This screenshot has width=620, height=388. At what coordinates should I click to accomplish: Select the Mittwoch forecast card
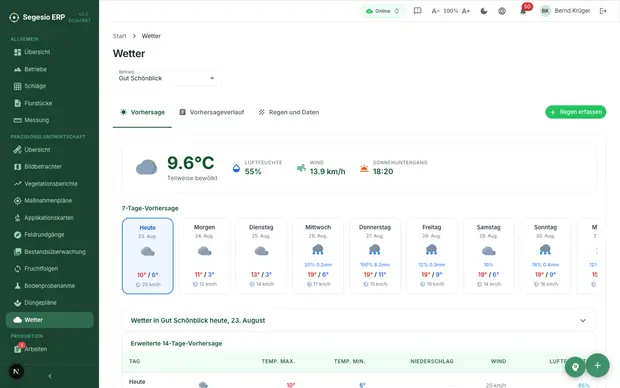coord(318,256)
